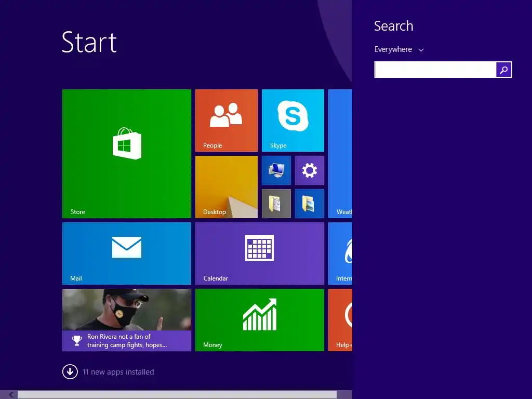Open the Desktop tile
The width and height of the screenshot is (532, 399).
227,187
